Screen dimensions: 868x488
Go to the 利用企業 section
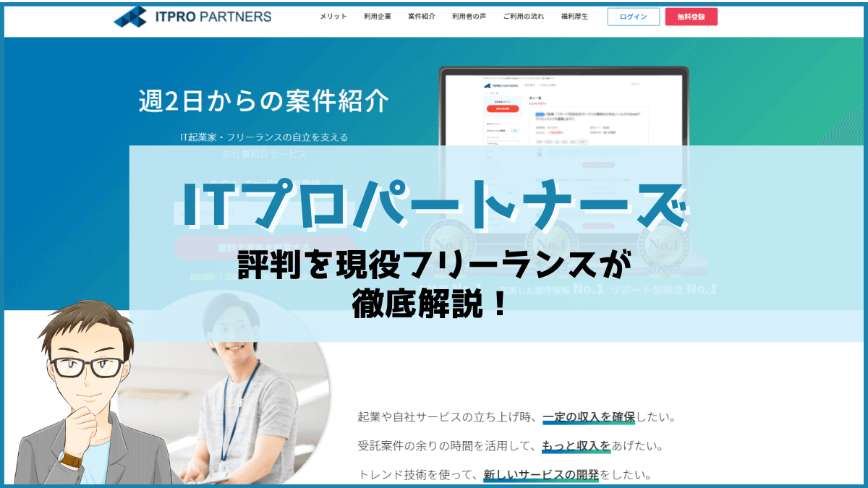tap(378, 17)
